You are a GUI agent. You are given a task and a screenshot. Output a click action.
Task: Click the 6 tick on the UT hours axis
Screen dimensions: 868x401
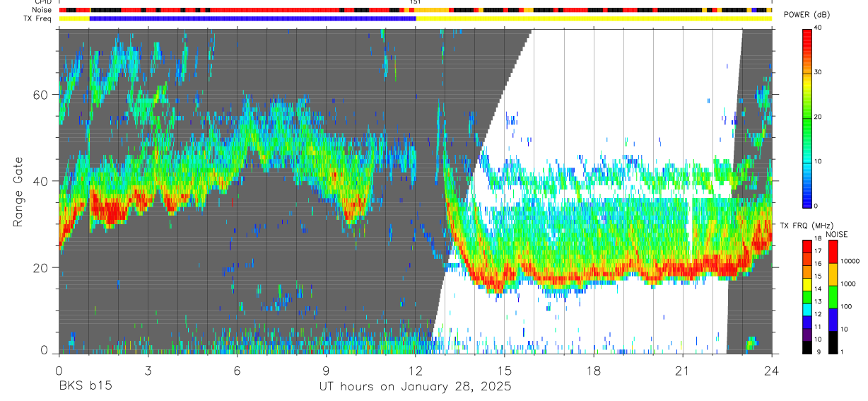click(x=237, y=370)
